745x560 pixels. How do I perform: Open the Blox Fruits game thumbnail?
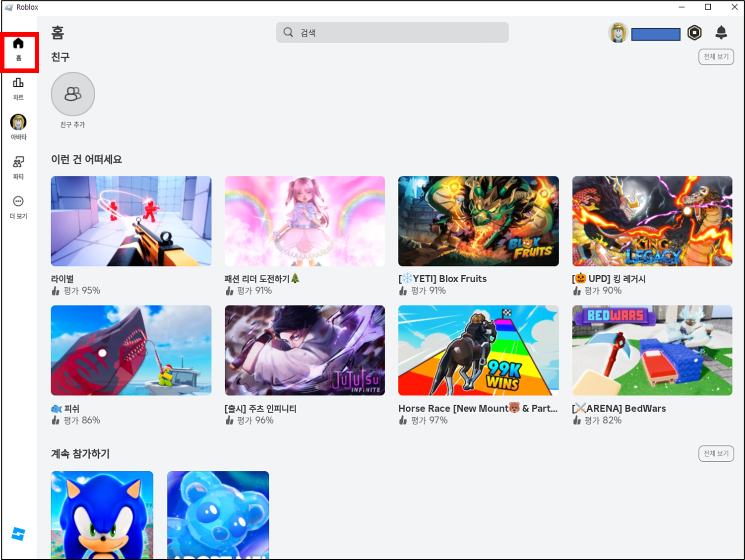[479, 221]
